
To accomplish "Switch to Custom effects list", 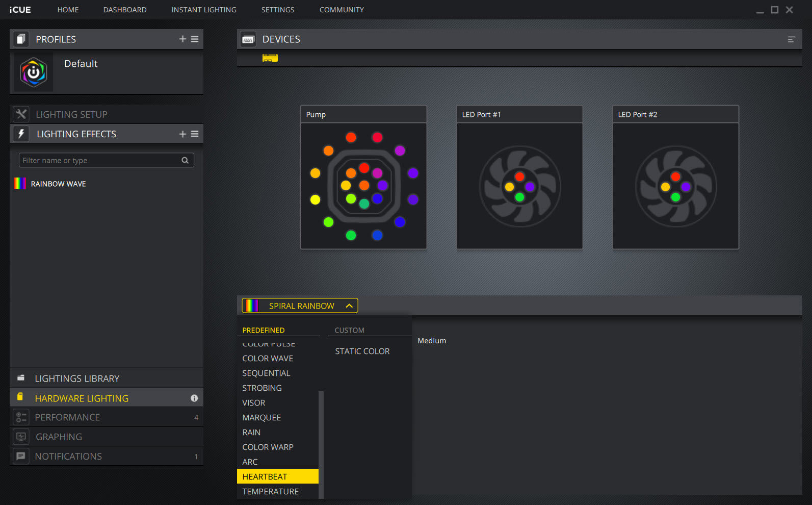I will click(x=349, y=330).
